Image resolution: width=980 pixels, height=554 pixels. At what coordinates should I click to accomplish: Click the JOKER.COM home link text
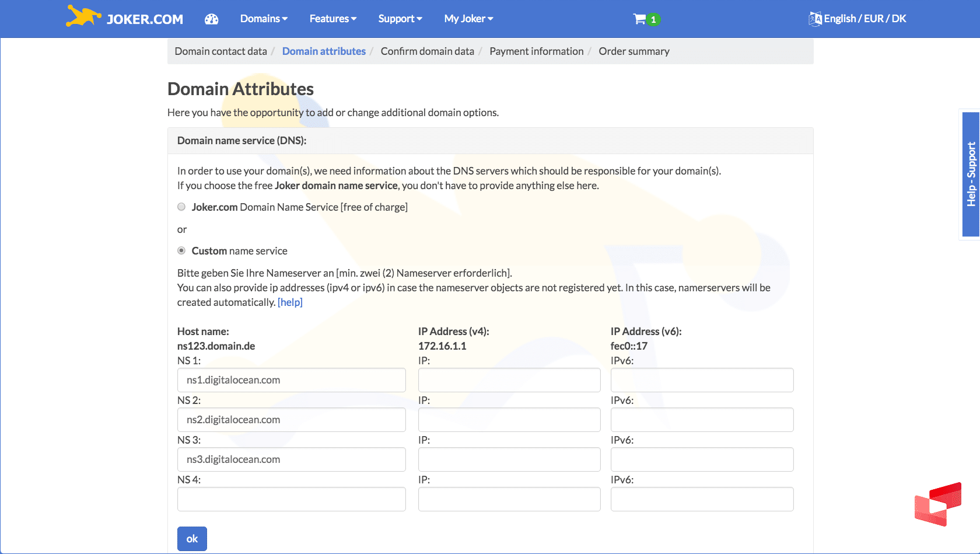pos(145,19)
